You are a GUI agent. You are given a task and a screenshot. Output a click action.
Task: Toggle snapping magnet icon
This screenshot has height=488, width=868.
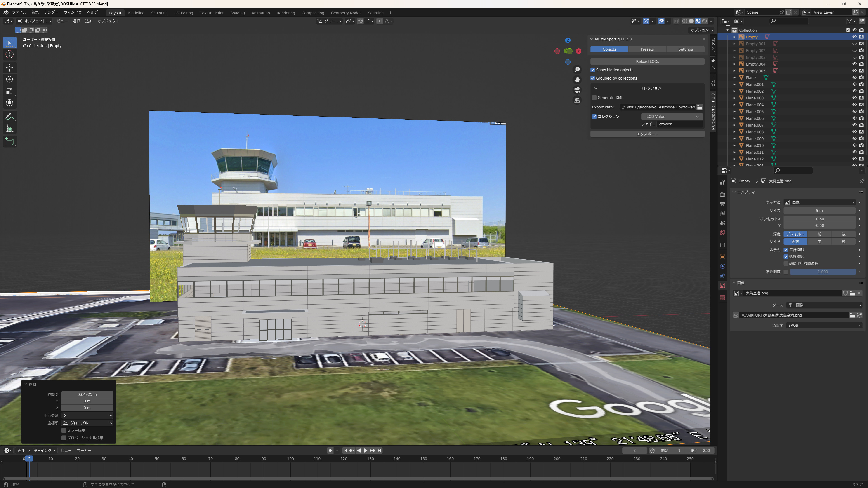coord(360,21)
